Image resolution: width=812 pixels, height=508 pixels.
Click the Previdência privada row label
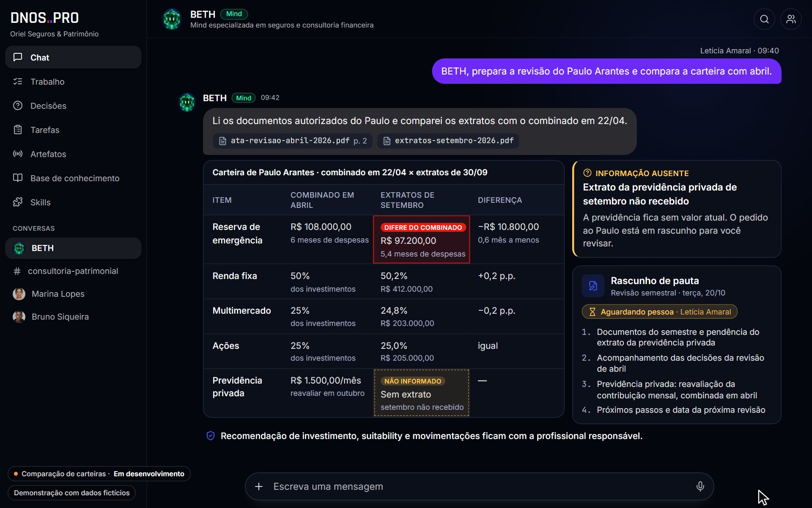coord(237,387)
